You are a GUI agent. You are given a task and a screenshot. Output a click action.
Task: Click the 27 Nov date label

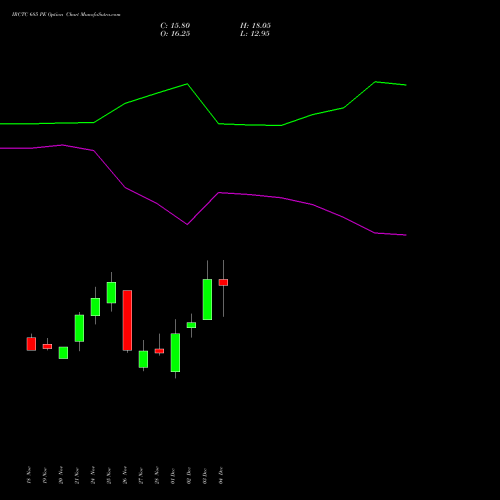[141, 475]
